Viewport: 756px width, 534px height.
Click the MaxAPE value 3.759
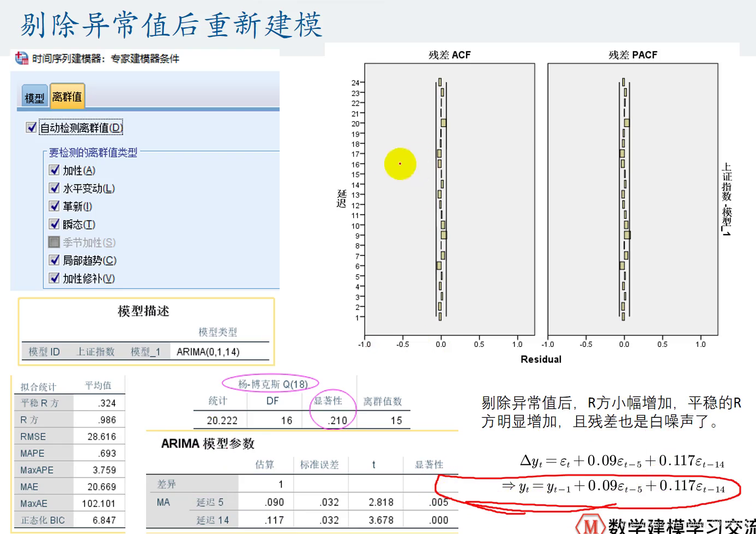click(105, 470)
